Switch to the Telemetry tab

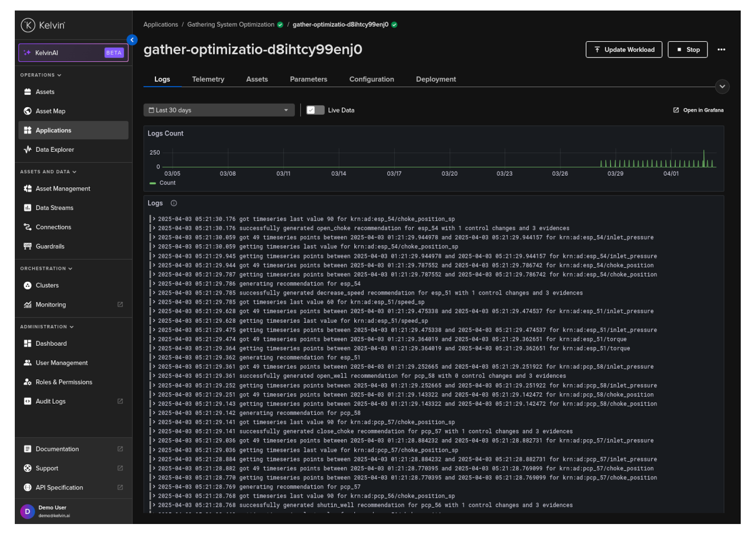coord(208,79)
